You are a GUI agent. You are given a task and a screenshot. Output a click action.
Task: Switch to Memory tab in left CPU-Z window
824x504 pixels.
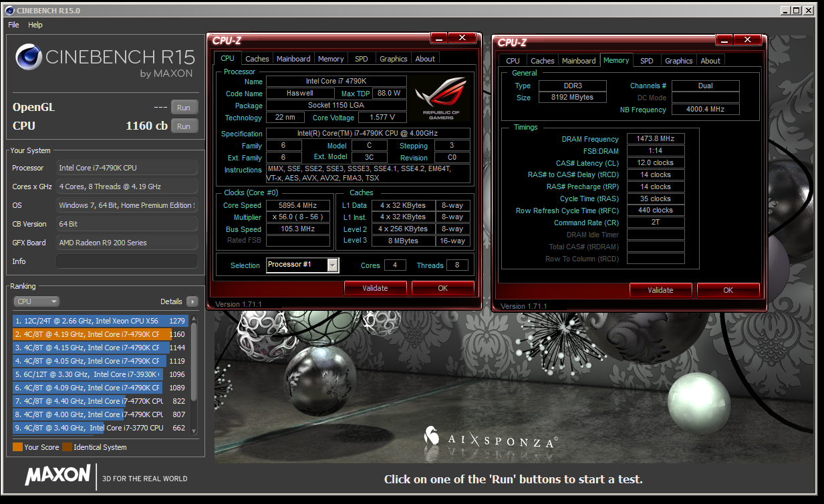click(331, 59)
